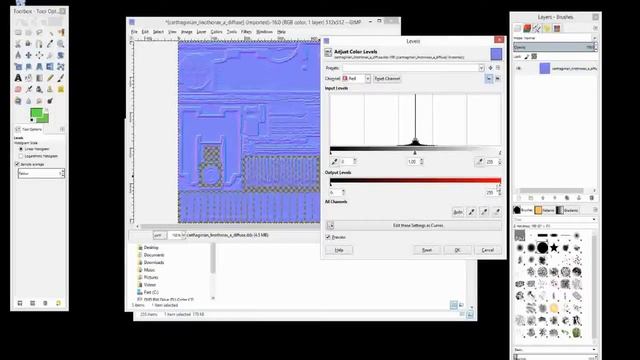Click the duplicate layer icon
640x360 pixels.
click(567, 198)
